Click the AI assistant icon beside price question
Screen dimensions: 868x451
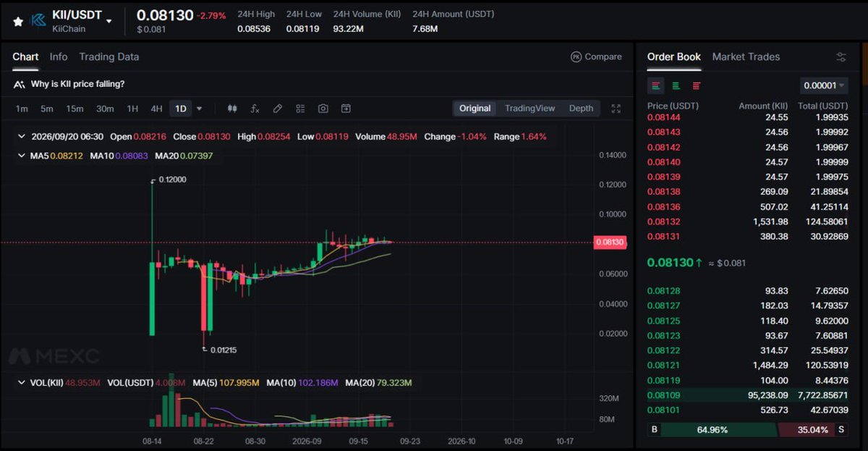point(20,84)
